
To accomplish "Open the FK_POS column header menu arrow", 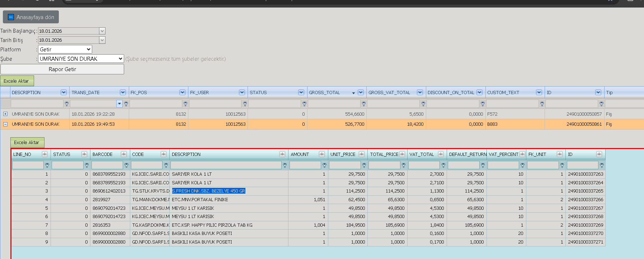I will [x=182, y=92].
